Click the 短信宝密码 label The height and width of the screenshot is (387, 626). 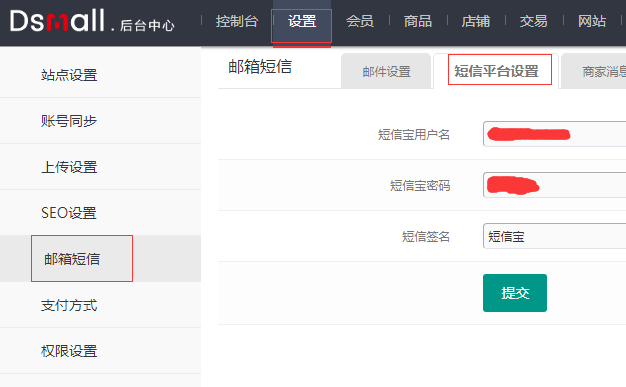(x=420, y=186)
